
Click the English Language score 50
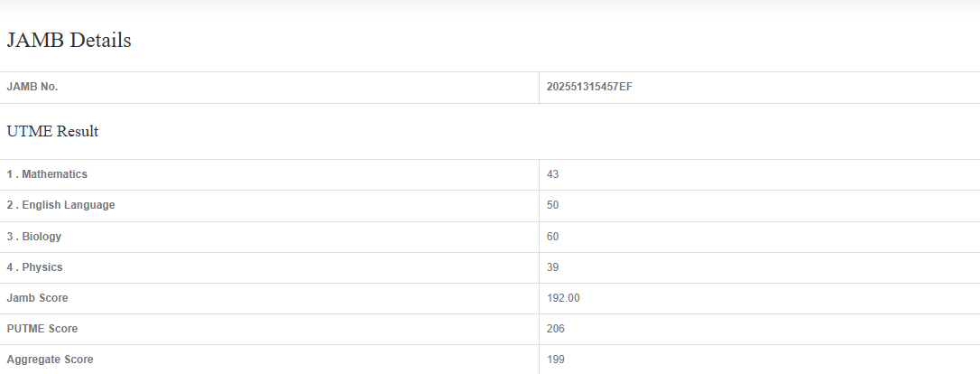click(553, 205)
